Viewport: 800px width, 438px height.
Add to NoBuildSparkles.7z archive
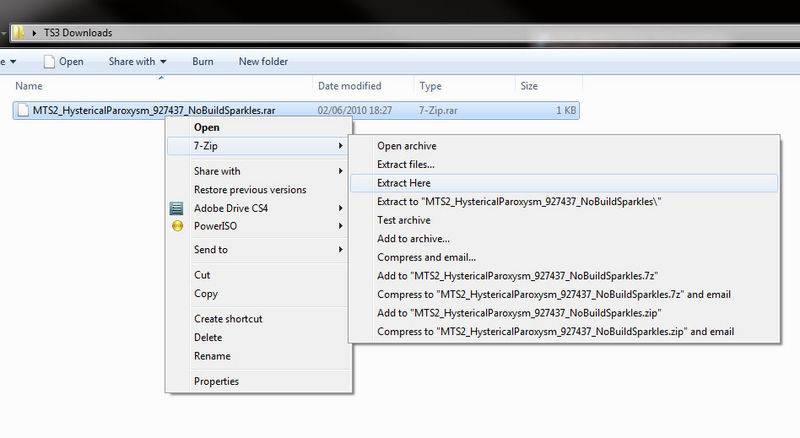(x=517, y=276)
